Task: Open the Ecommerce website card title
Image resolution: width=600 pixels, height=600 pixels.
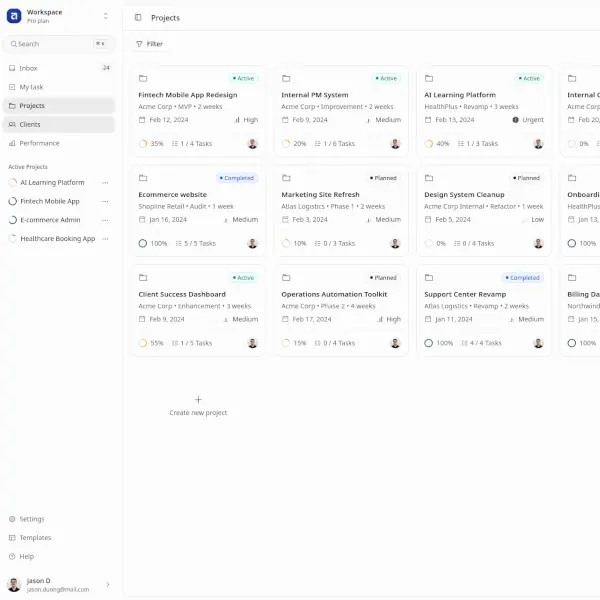Action: point(172,194)
